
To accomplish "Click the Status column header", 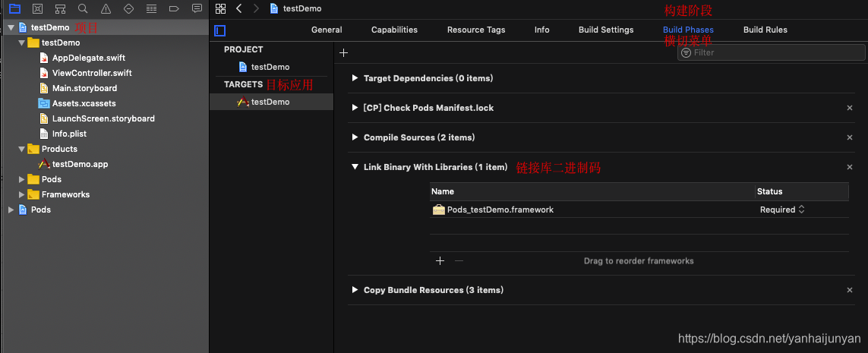I will coord(802,191).
